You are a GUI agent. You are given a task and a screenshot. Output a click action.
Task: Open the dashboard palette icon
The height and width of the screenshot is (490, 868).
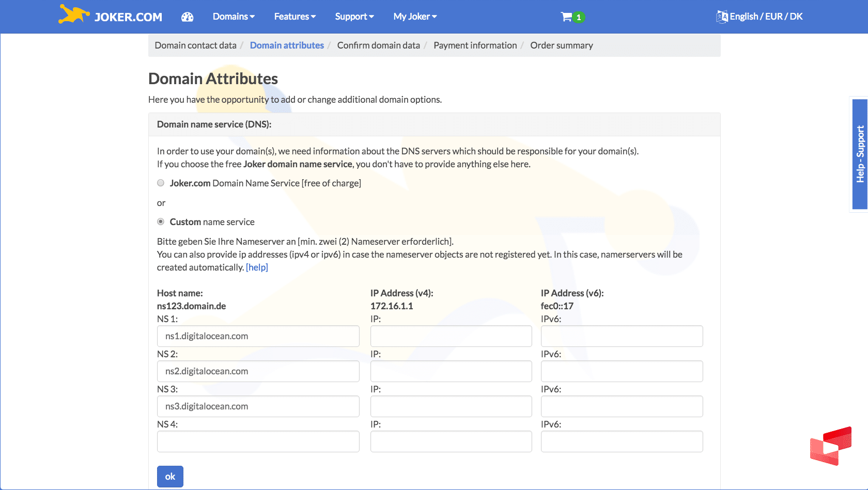(187, 17)
